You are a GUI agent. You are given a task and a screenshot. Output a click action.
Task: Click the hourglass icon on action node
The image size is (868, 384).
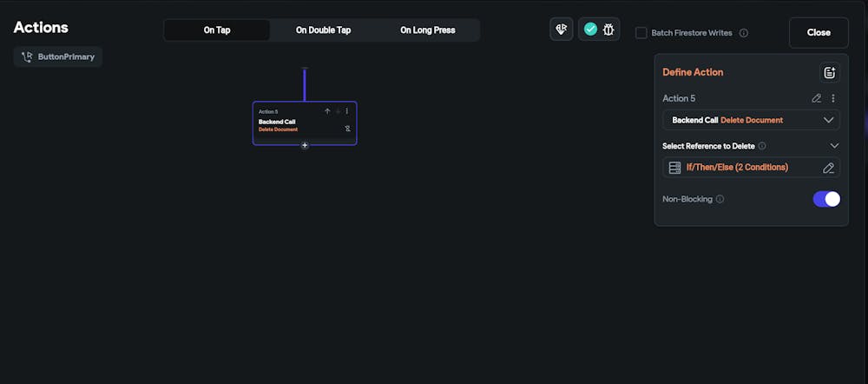tap(347, 129)
